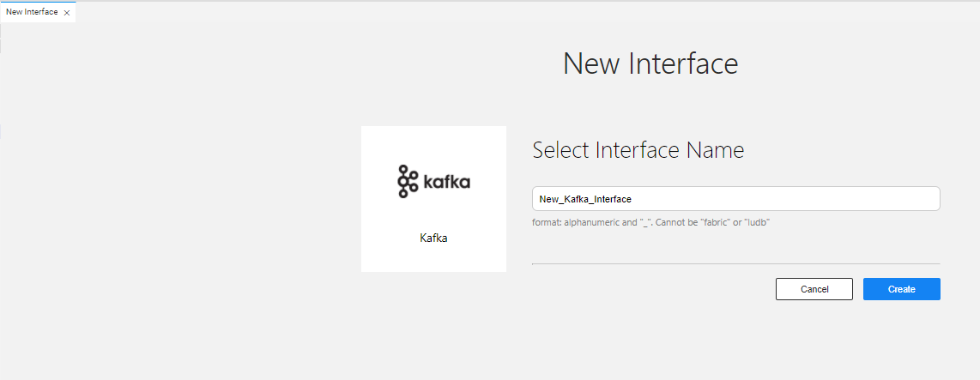Click the "Kafka" caption below the logo
980x380 pixels.
coord(433,238)
